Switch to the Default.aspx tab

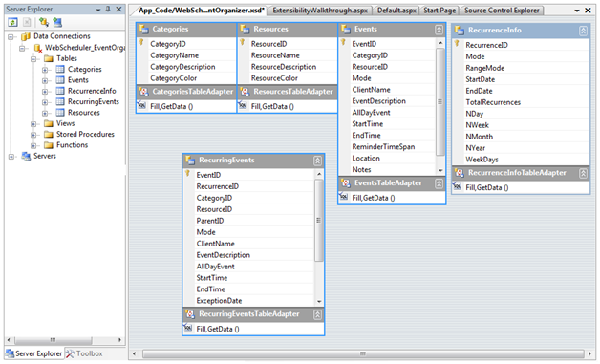click(396, 11)
